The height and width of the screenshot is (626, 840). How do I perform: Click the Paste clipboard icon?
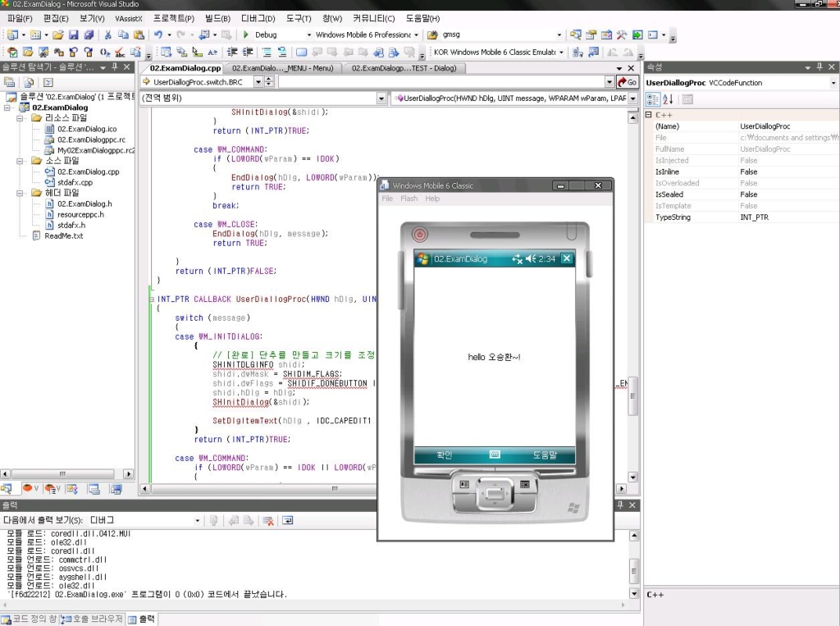pos(139,34)
